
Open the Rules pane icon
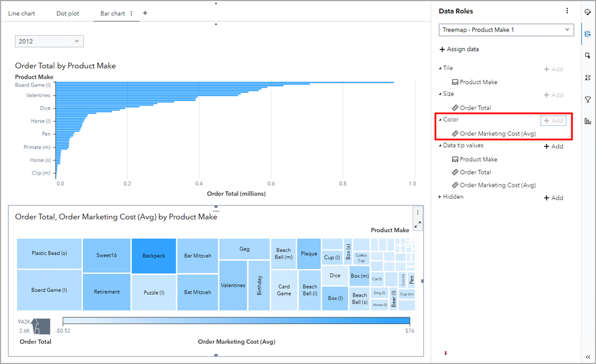point(588,78)
